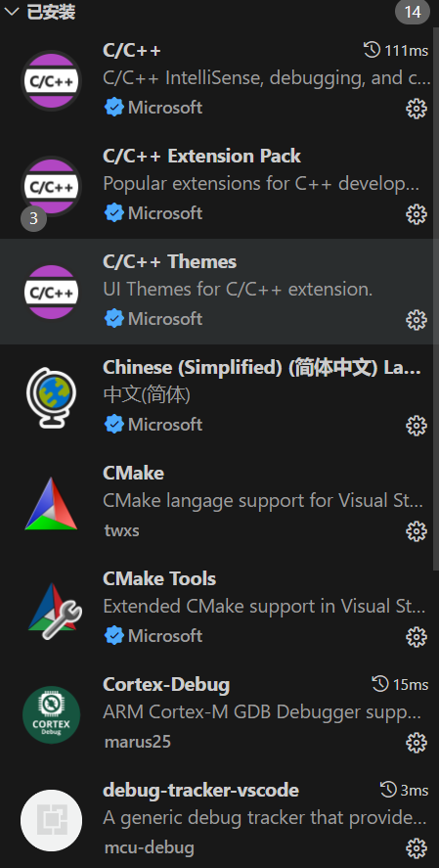
Task: Click the C/C++ 111ms activation time icon
Action: point(372,50)
